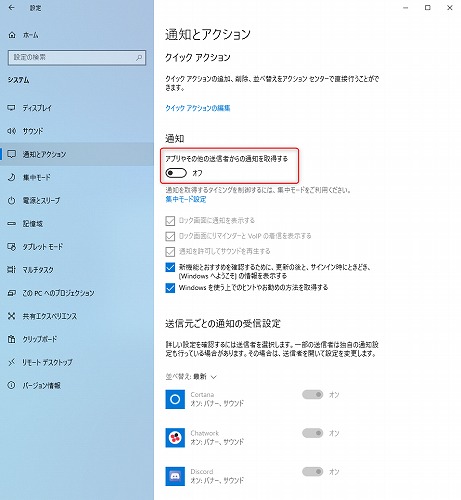Select 共有エクスペリエンス in the sidebar
The image size is (461, 500).
click(77, 316)
